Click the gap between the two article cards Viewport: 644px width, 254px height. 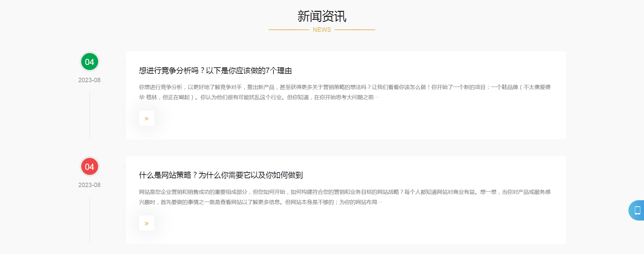point(345,148)
